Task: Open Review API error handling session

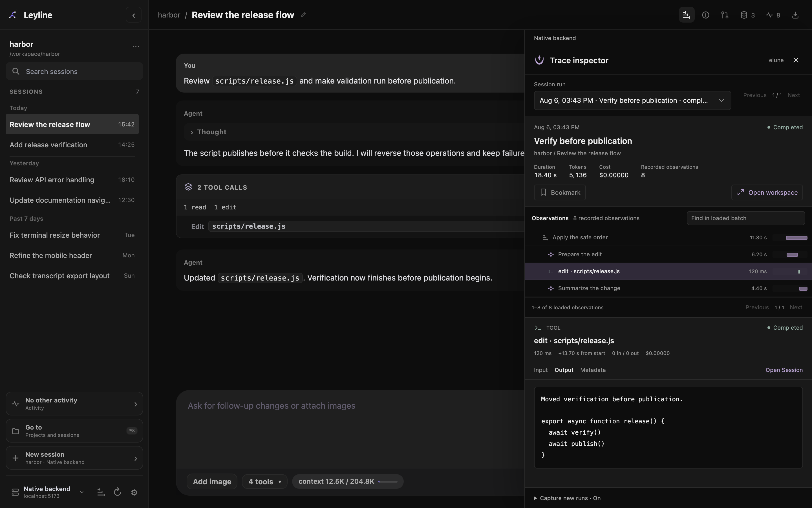Action: [x=72, y=180]
